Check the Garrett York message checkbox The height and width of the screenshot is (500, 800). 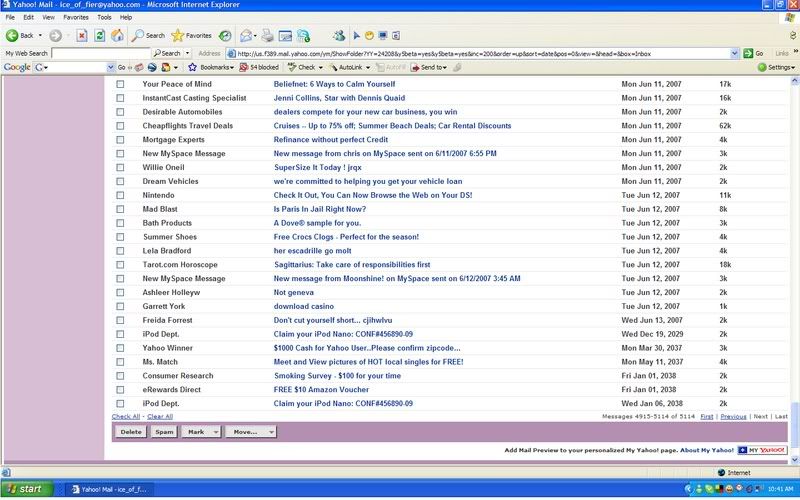point(120,307)
